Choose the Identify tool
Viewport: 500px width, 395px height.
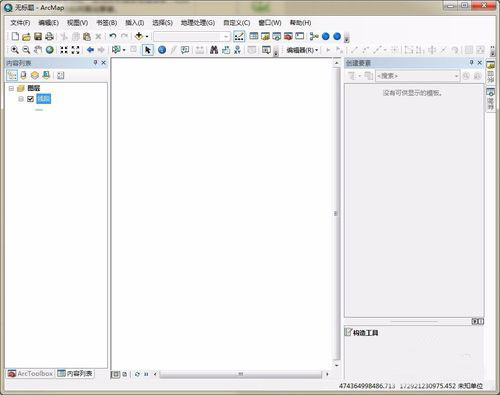(x=162, y=50)
